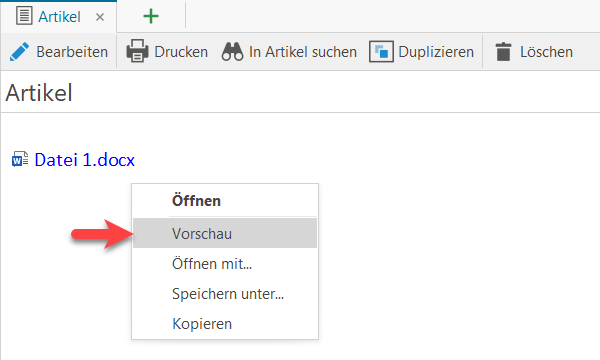Viewport: 600px width, 360px height.
Task: Click In Artikel suchen text
Action: 303,52
